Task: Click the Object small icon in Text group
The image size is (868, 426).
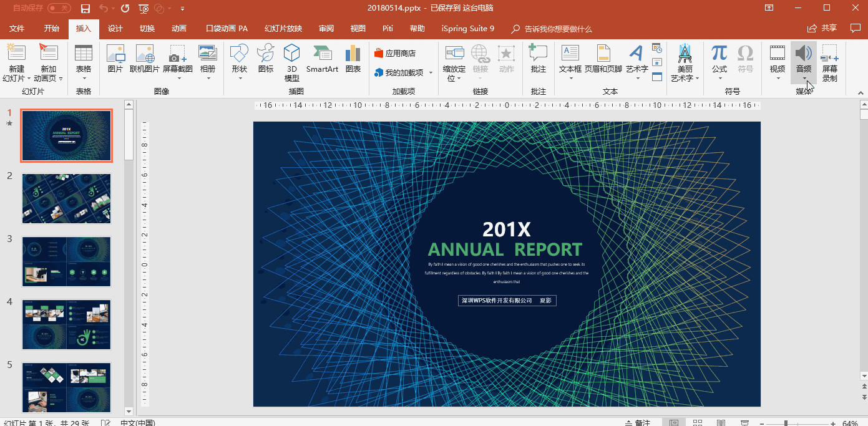Action: tap(656, 77)
